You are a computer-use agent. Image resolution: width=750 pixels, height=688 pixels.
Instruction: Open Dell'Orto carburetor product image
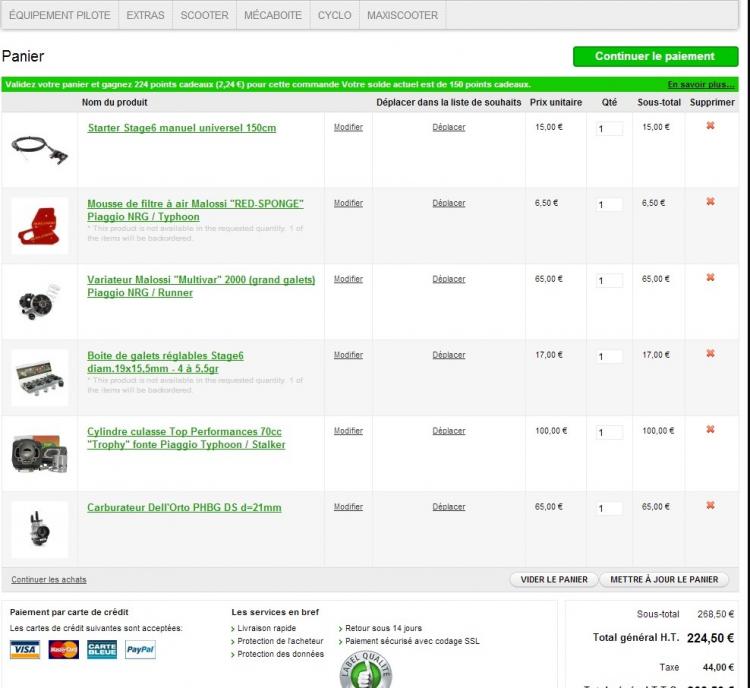40,530
